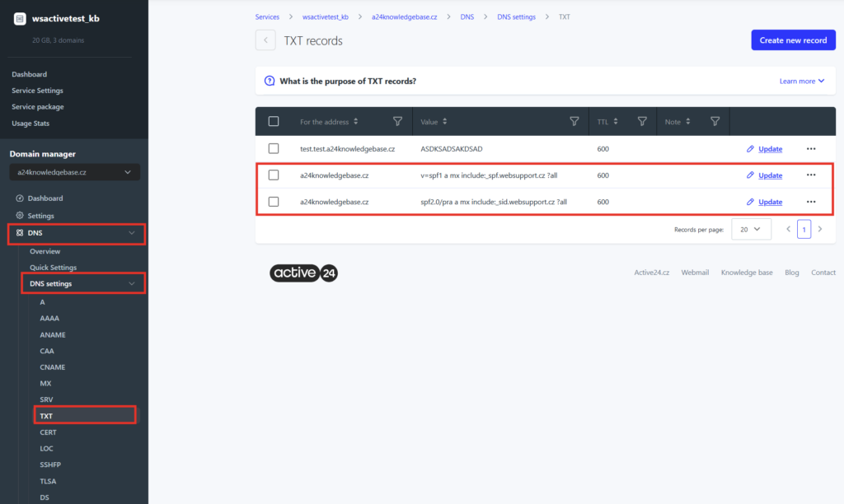Open the AAAA records page
The height and width of the screenshot is (504, 844).
click(x=49, y=319)
